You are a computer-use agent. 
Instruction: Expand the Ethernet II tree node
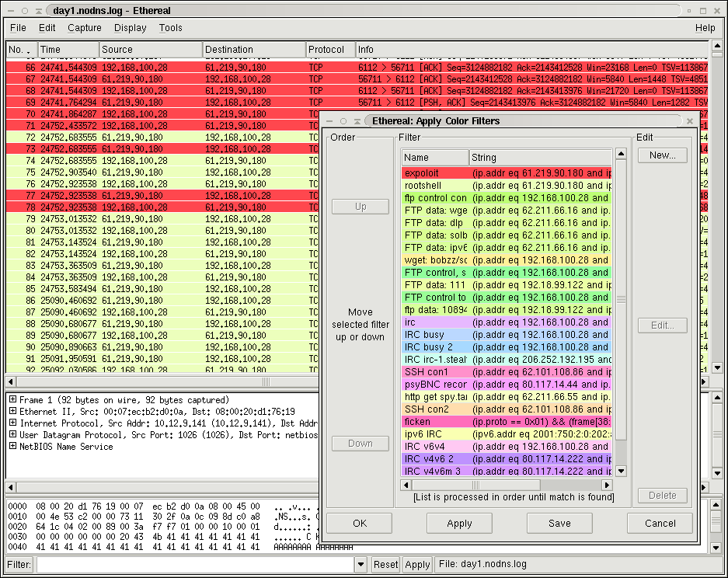[12, 411]
